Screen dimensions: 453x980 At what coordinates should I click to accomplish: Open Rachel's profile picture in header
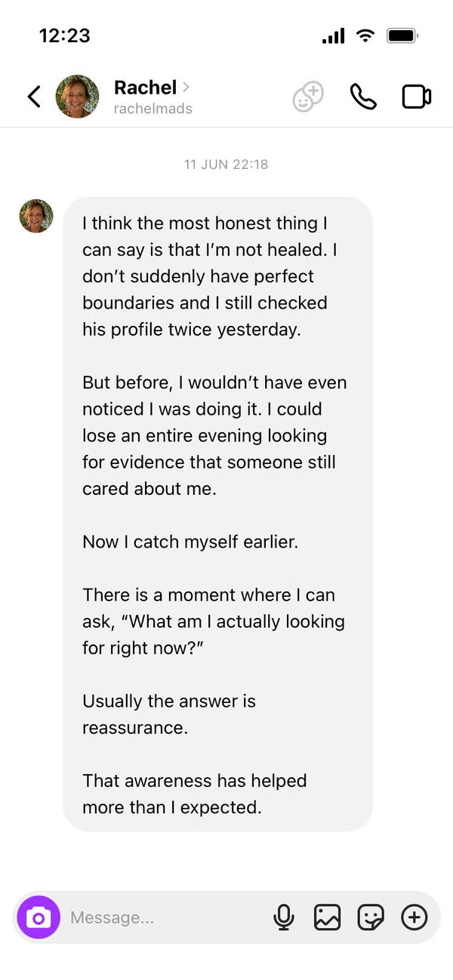pos(77,97)
